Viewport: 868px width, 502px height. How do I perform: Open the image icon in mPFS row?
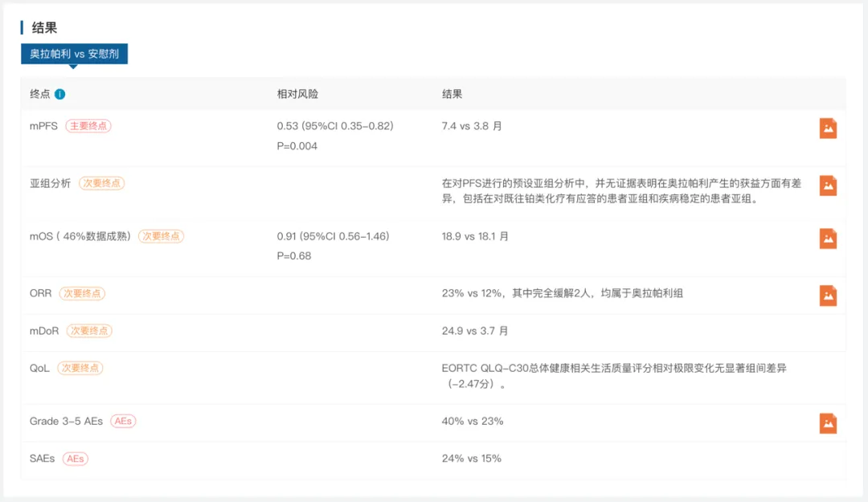pos(828,129)
